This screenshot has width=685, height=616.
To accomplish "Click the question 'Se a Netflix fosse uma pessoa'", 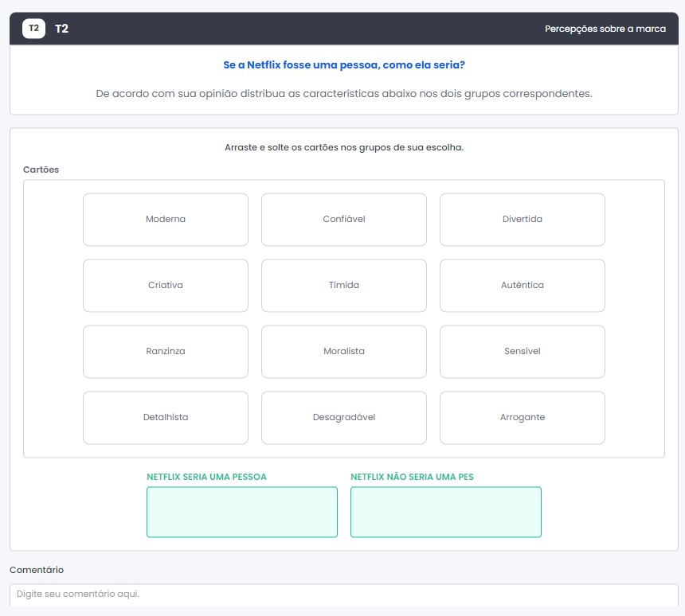I will tap(344, 65).
